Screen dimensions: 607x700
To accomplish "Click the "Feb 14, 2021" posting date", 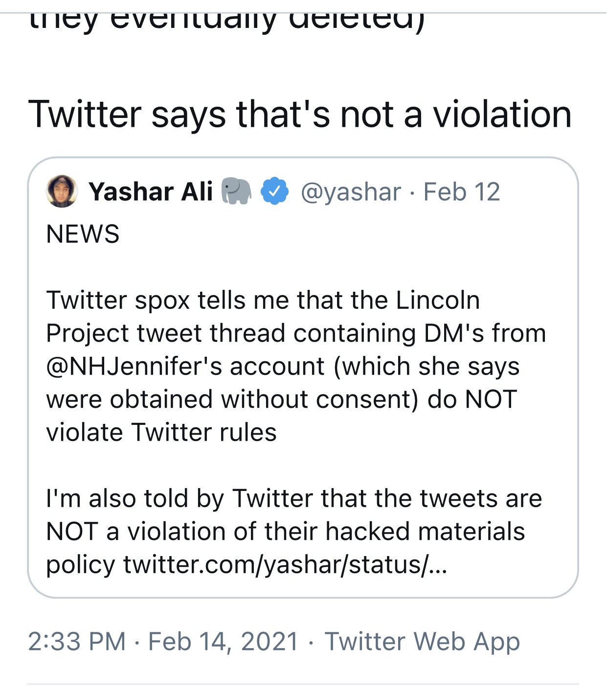I will point(223,641).
